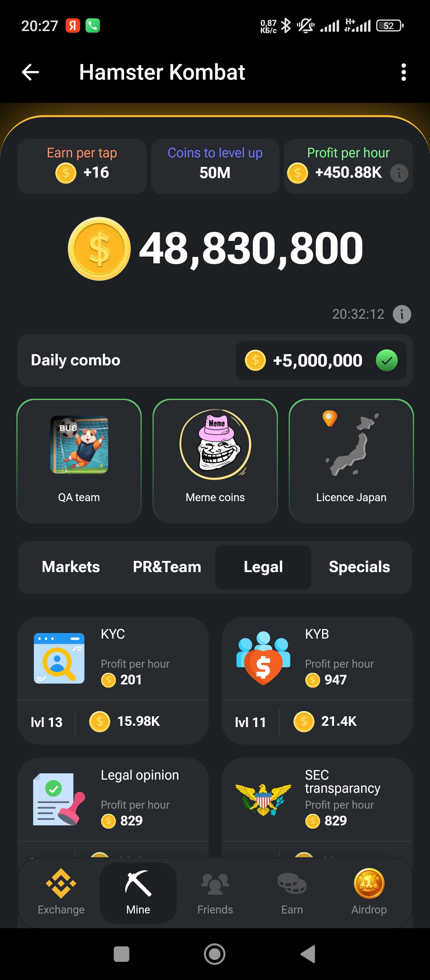
Task: Tap the QA team combo card
Action: [x=79, y=461]
